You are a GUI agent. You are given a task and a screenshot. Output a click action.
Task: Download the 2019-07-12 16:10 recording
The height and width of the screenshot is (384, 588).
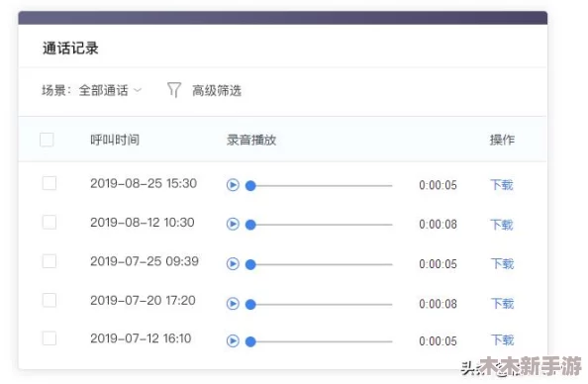tap(503, 339)
